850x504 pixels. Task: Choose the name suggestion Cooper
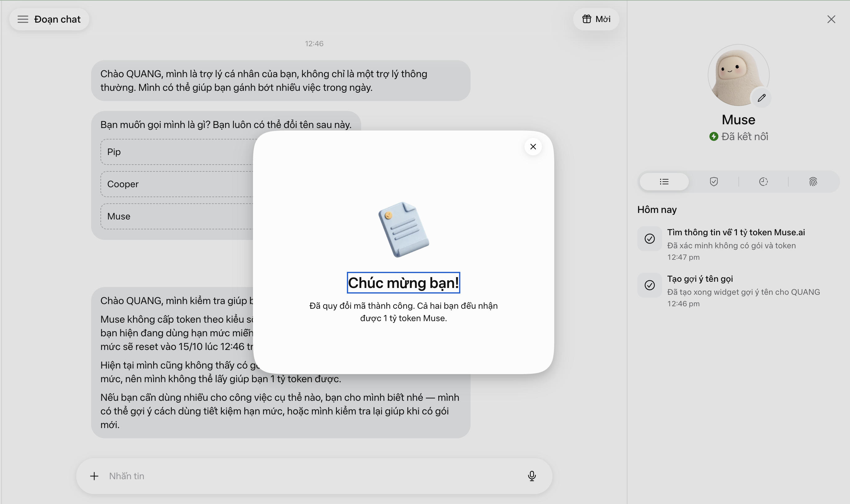(x=177, y=184)
